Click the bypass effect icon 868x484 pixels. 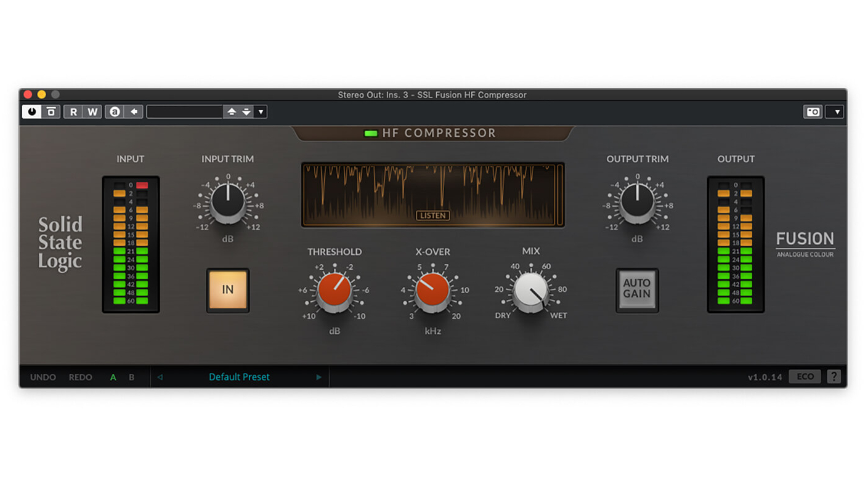51,111
